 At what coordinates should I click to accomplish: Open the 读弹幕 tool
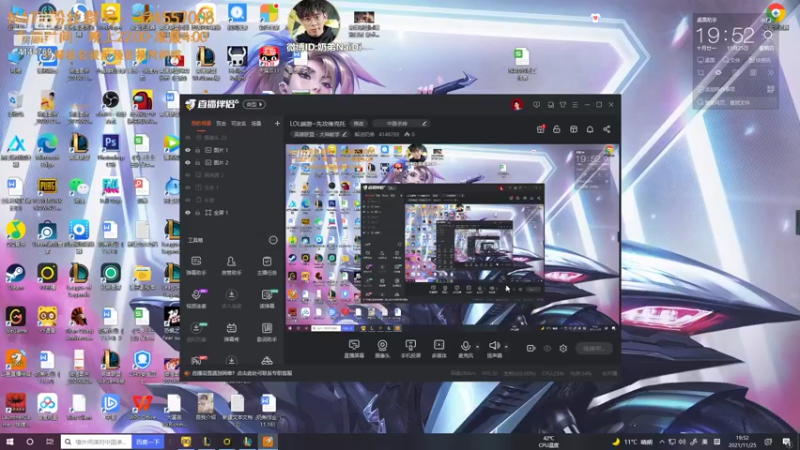click(x=267, y=299)
